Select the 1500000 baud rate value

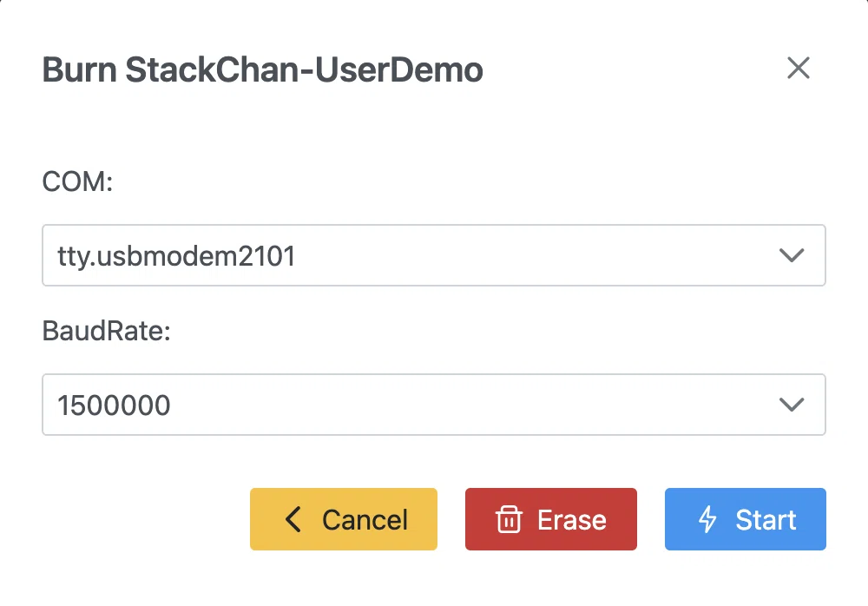point(114,405)
